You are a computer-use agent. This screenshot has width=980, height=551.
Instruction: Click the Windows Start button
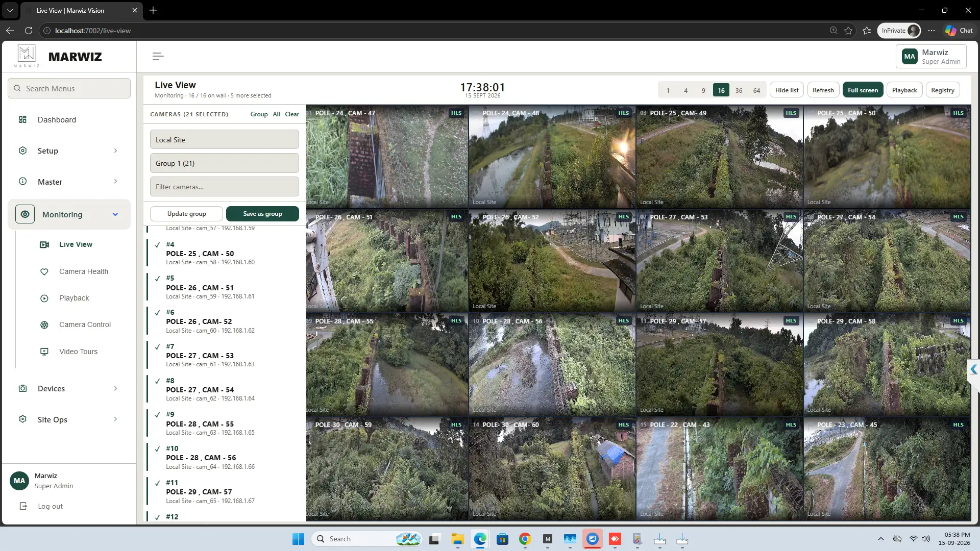[x=298, y=539]
